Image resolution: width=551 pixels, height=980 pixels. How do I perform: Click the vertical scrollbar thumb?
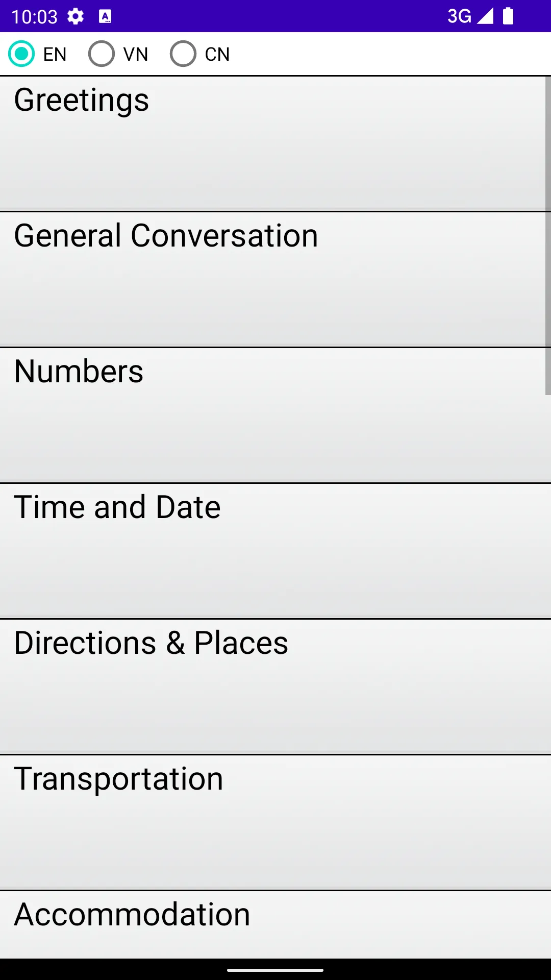point(548,235)
